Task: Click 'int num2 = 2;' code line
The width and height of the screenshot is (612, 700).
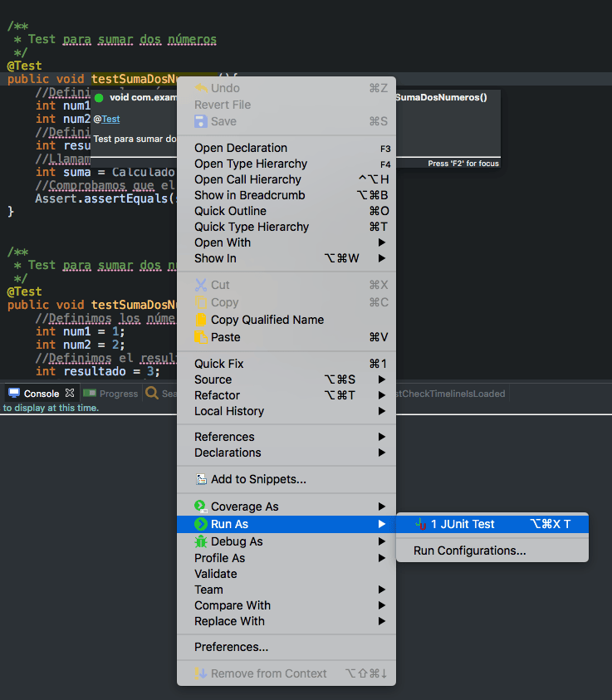Action: [x=81, y=345]
